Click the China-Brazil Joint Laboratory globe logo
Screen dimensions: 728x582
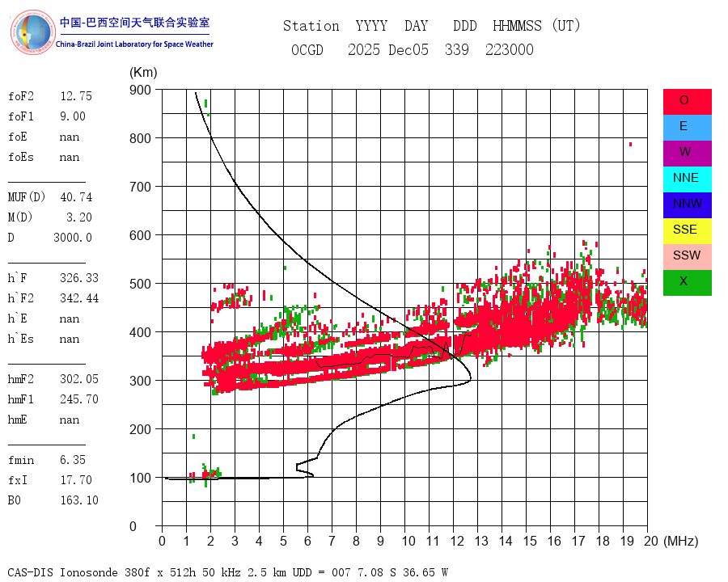pyautogui.click(x=32, y=32)
